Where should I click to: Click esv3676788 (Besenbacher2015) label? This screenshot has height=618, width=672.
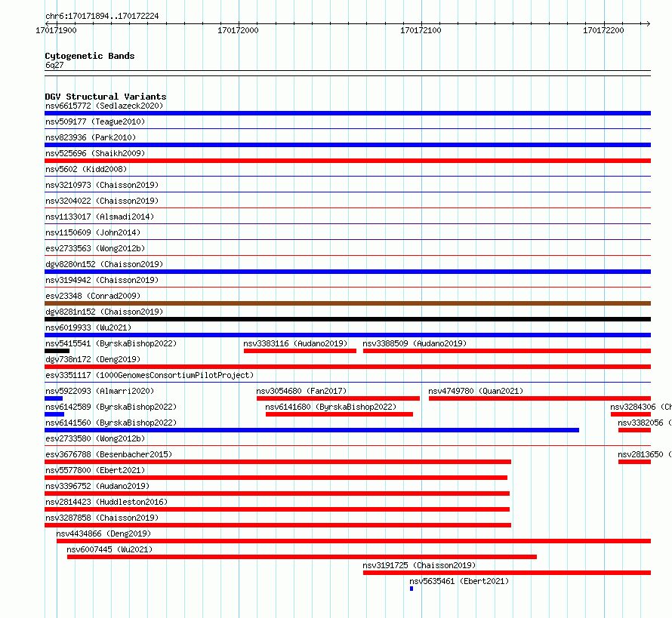pos(109,454)
